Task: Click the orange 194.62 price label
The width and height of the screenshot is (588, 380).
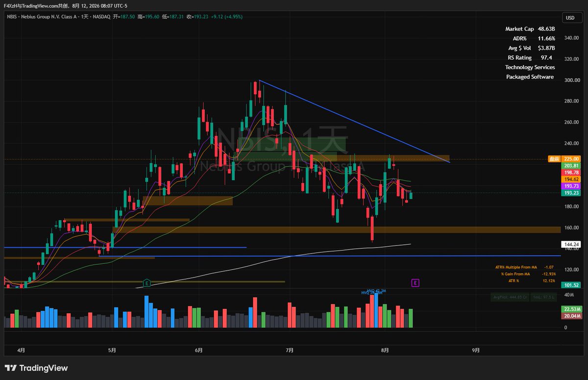Action: [572, 180]
